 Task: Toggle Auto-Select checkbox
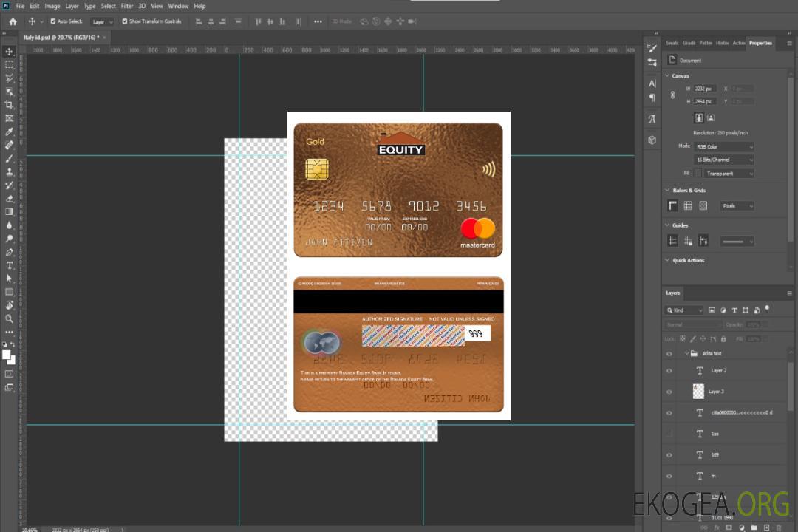point(53,21)
